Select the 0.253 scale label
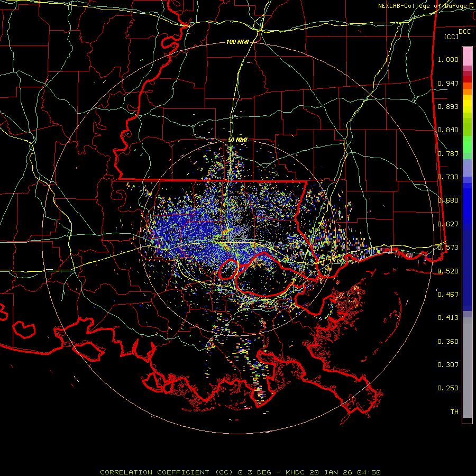This screenshot has width=476, height=476. [448, 388]
